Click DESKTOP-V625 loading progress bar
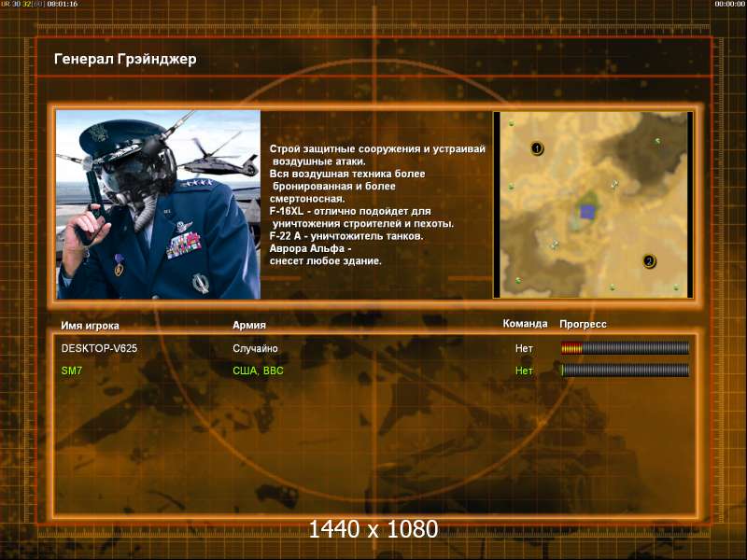 [x=625, y=348]
